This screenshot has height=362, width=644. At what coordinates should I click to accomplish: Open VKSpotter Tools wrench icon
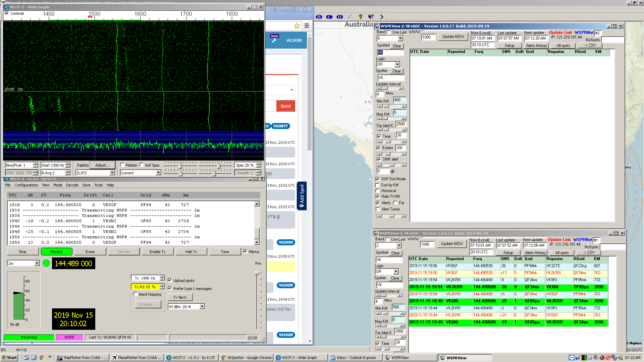tap(274, 40)
